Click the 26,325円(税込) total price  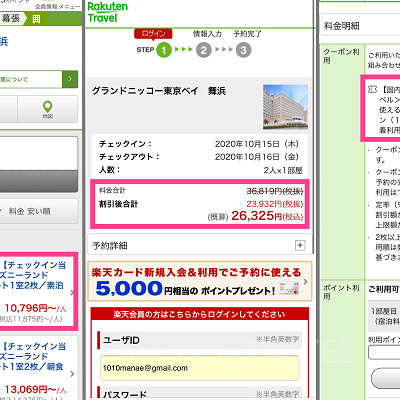[x=267, y=216]
